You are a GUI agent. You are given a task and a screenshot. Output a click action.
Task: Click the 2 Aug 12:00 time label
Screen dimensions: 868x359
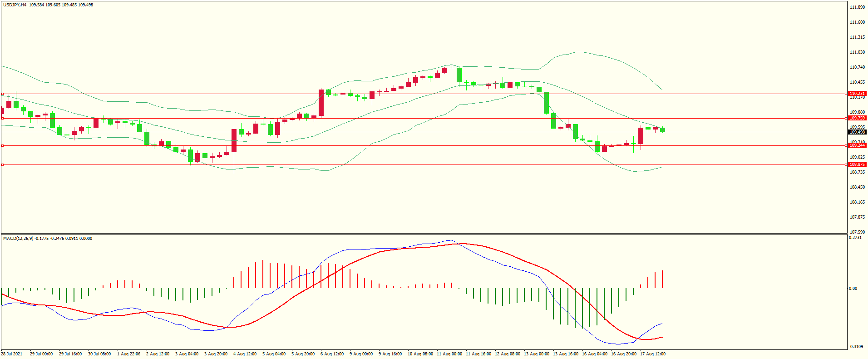(158, 354)
